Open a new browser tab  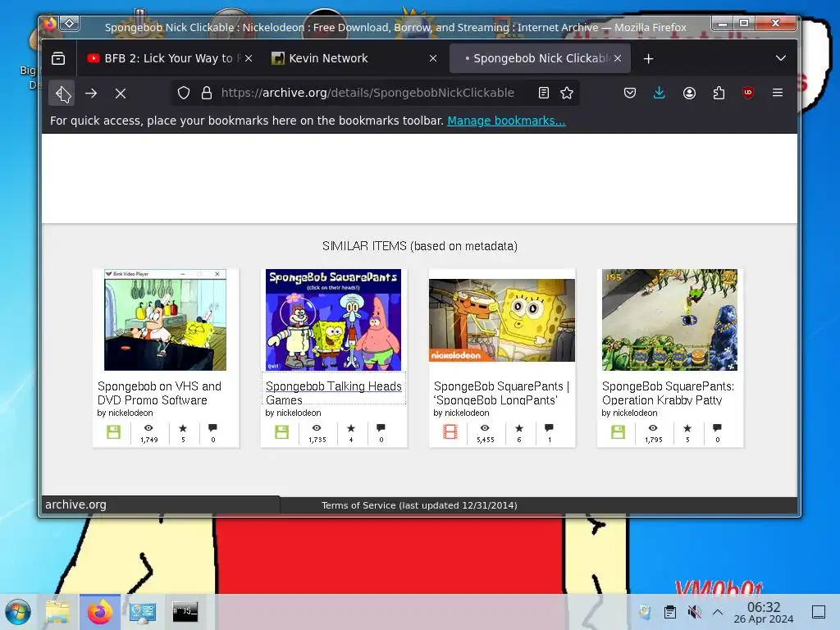pos(649,58)
